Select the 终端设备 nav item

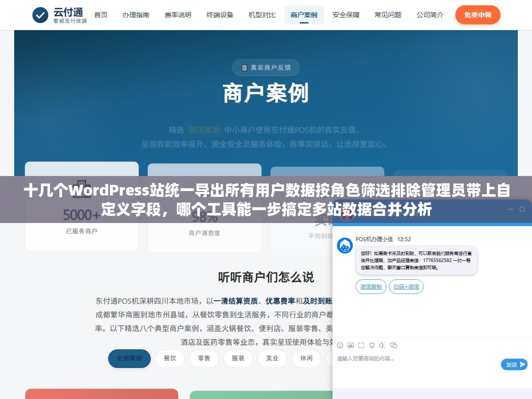(220, 15)
